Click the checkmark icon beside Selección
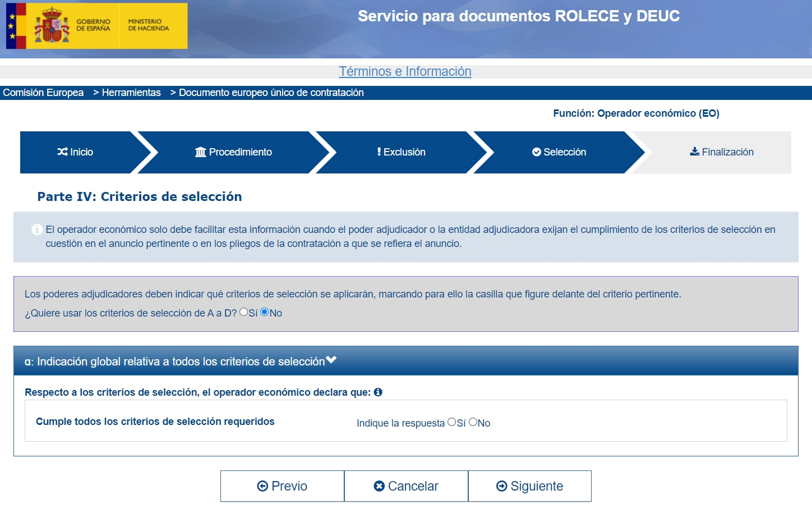Image resolution: width=812 pixels, height=508 pixels. point(537,152)
